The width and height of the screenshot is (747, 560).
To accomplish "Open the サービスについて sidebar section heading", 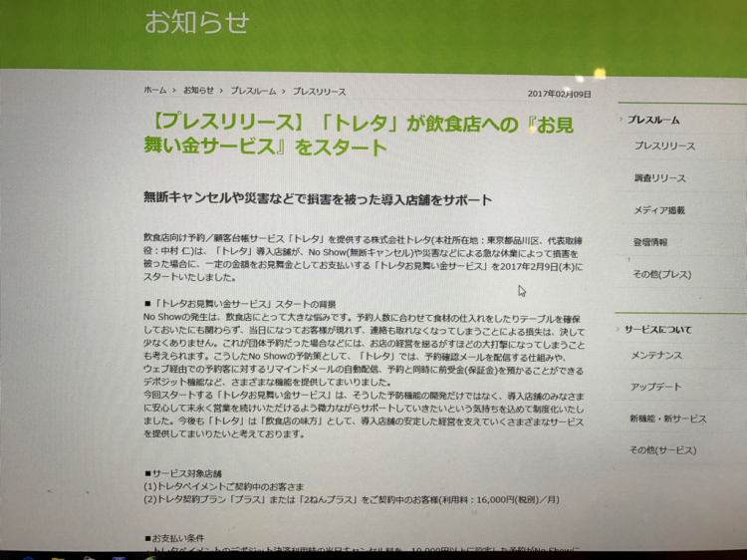I will [x=658, y=330].
